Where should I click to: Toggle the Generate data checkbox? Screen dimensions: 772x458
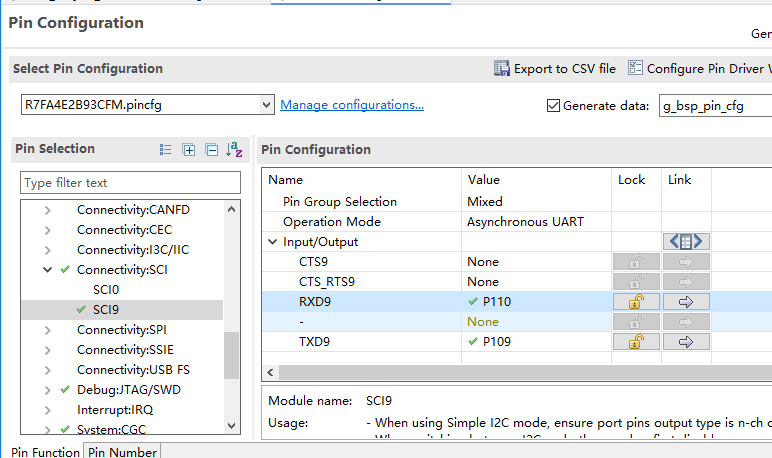pos(554,105)
